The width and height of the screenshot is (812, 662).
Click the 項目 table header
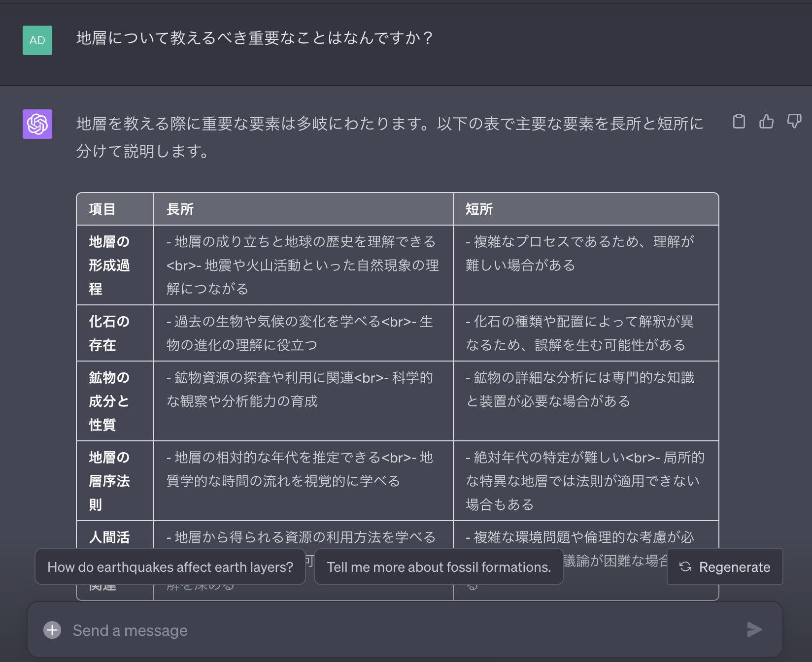click(x=102, y=209)
